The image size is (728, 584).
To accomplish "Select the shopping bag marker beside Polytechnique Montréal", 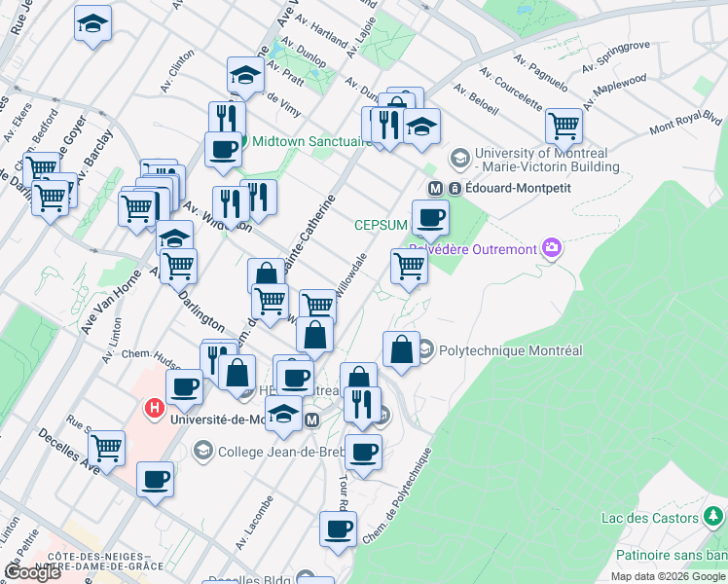I will pos(402,350).
